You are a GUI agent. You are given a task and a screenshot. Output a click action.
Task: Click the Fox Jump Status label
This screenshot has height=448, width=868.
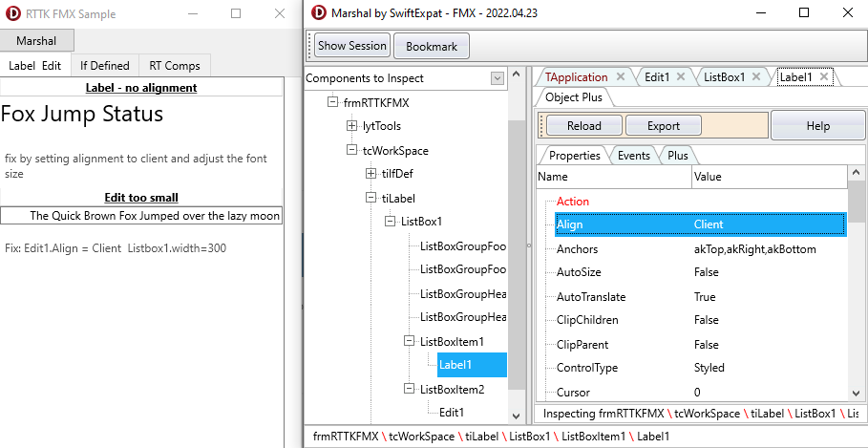tap(82, 114)
